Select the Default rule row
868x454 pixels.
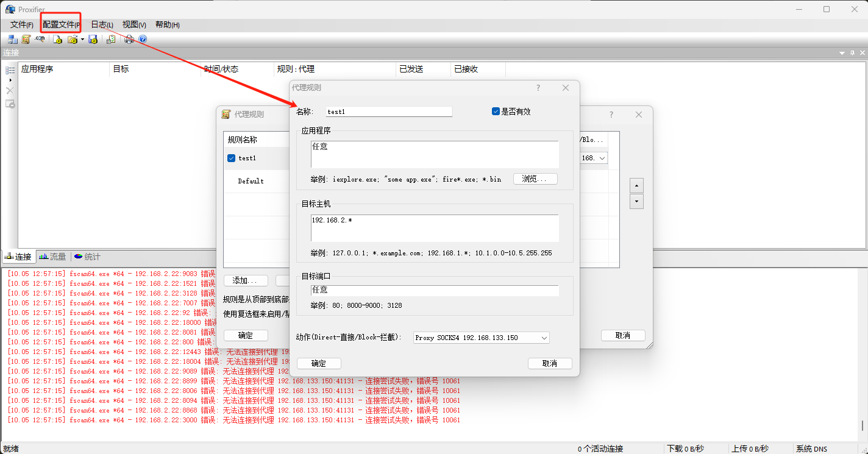pos(256,181)
